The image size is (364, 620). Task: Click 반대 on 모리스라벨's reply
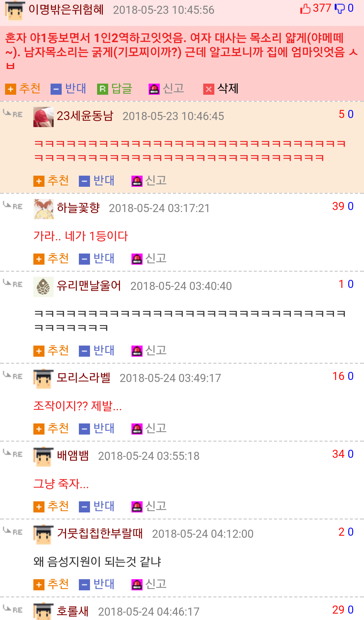(104, 429)
